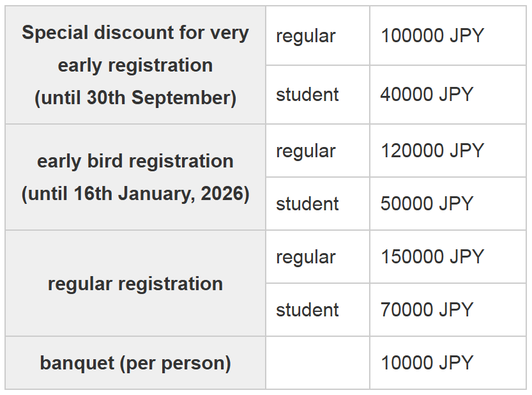
Task: Select the 100000 JPY price cell
Action: tap(432, 36)
